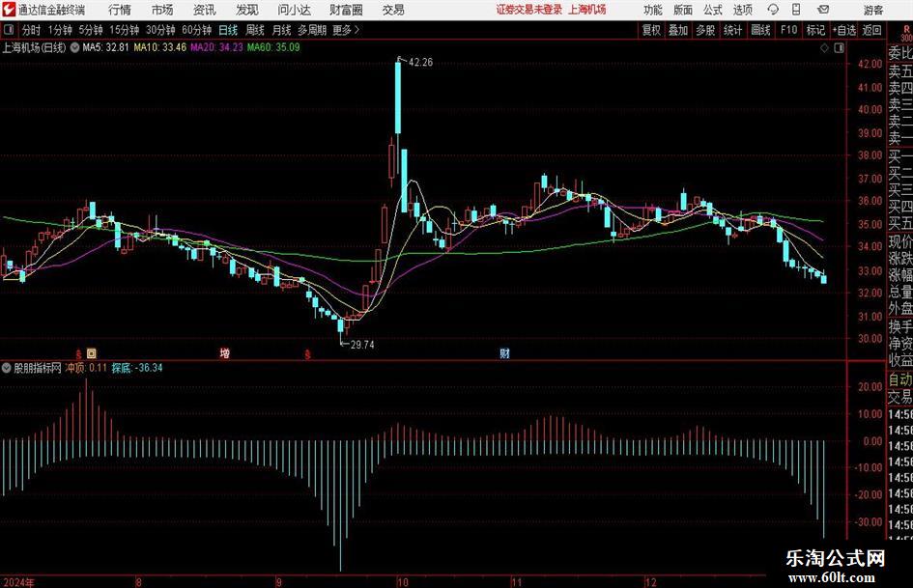This screenshot has height=588, width=913.
Task: Open the 交易 menu
Action: point(393,10)
